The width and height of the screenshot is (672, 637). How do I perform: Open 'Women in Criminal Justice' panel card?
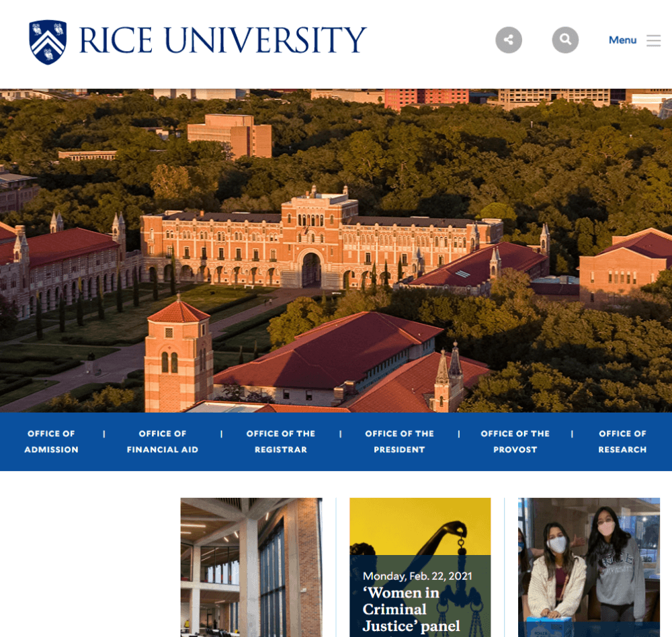(x=420, y=567)
